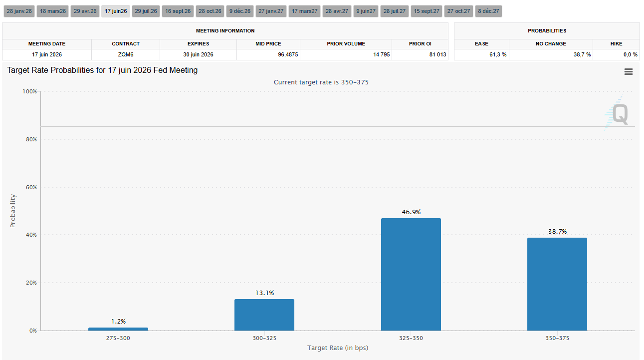
Task: Open the 9 déc.26 meeting tab
Action: (x=240, y=11)
